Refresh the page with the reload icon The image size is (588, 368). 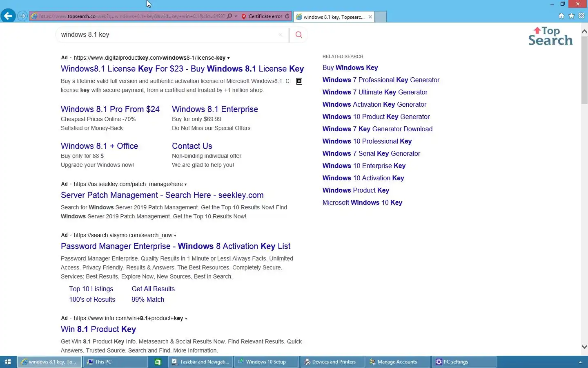point(287,16)
